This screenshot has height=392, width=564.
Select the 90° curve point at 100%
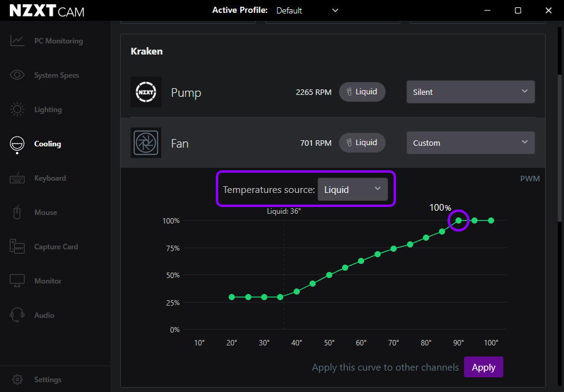(459, 221)
